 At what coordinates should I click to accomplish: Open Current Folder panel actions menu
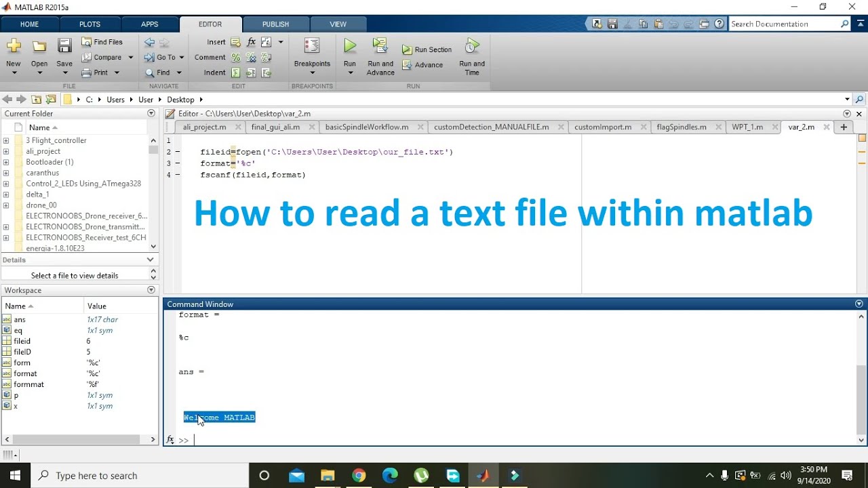[x=151, y=114]
